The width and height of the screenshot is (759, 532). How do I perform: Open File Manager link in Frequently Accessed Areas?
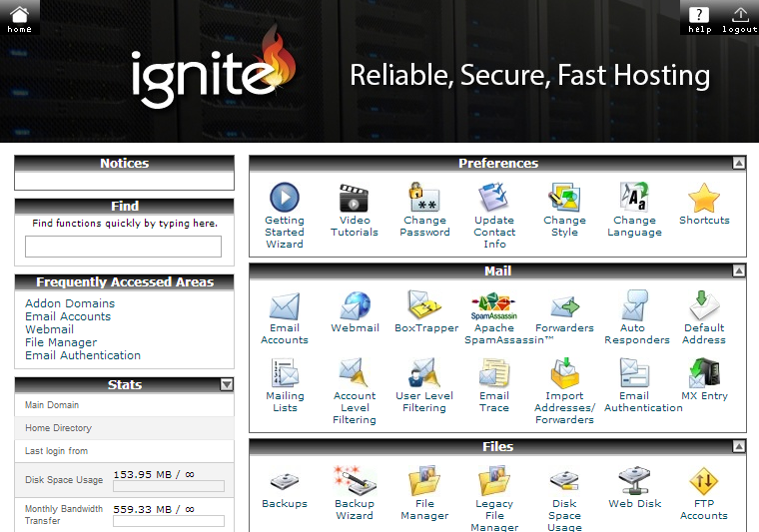61,342
